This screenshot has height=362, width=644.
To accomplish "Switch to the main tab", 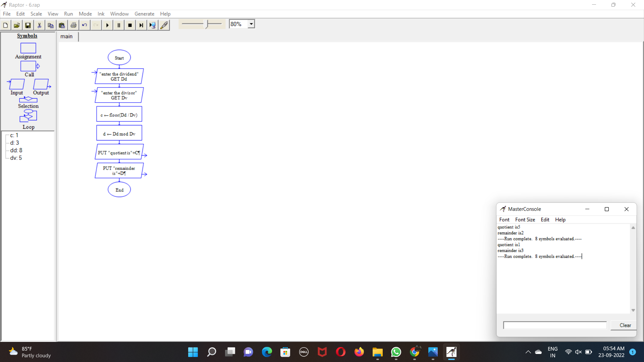I will 66,37.
